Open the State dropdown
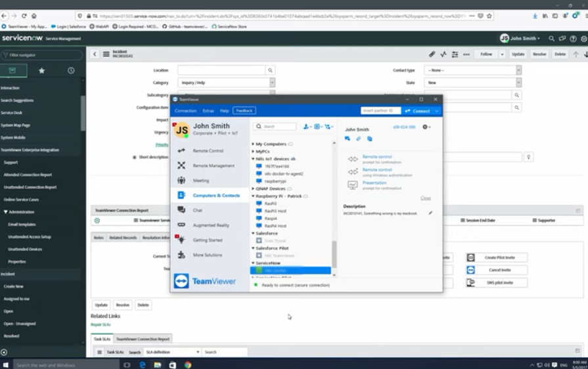The width and height of the screenshot is (588, 369). [x=472, y=83]
